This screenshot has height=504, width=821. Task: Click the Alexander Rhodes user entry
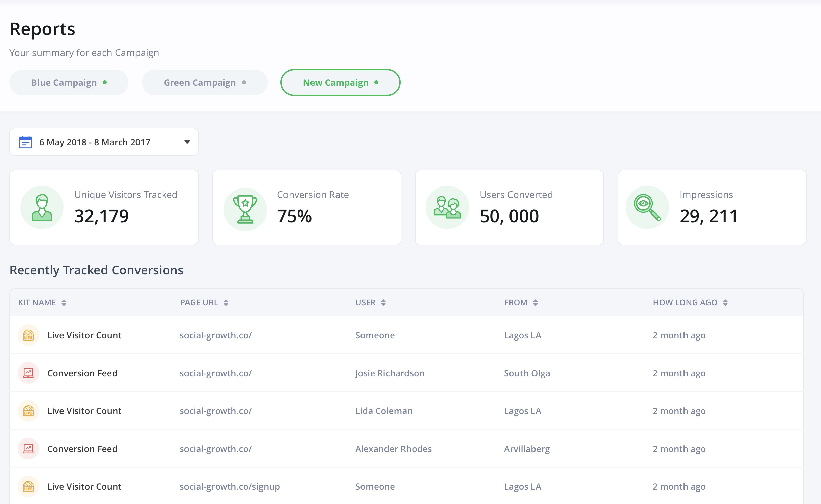point(394,449)
